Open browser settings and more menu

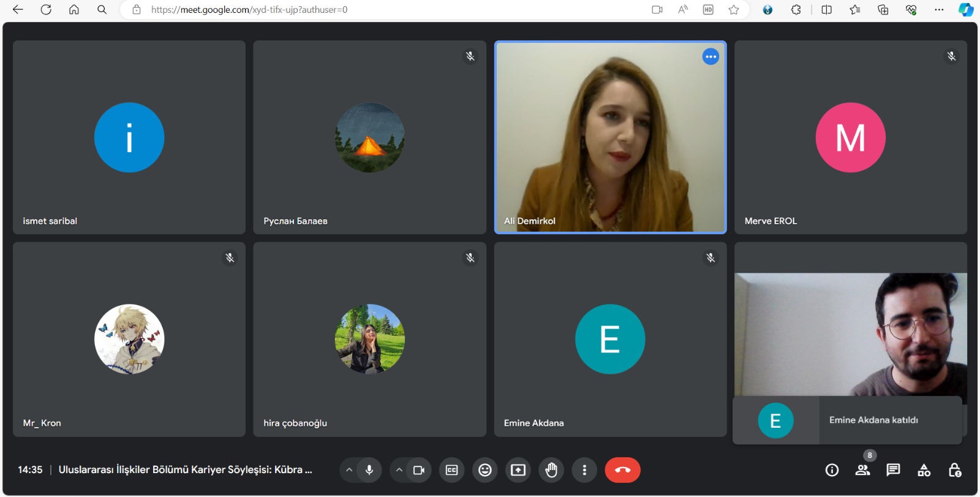click(x=939, y=9)
